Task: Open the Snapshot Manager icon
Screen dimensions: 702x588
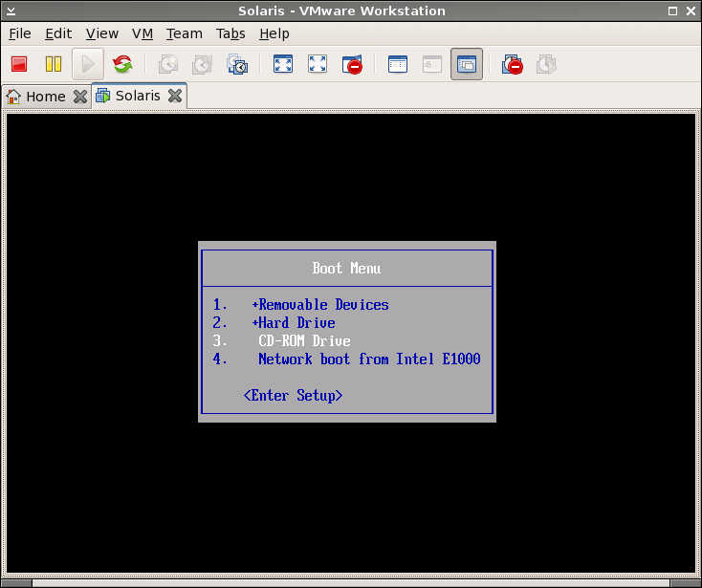Action: pos(237,64)
